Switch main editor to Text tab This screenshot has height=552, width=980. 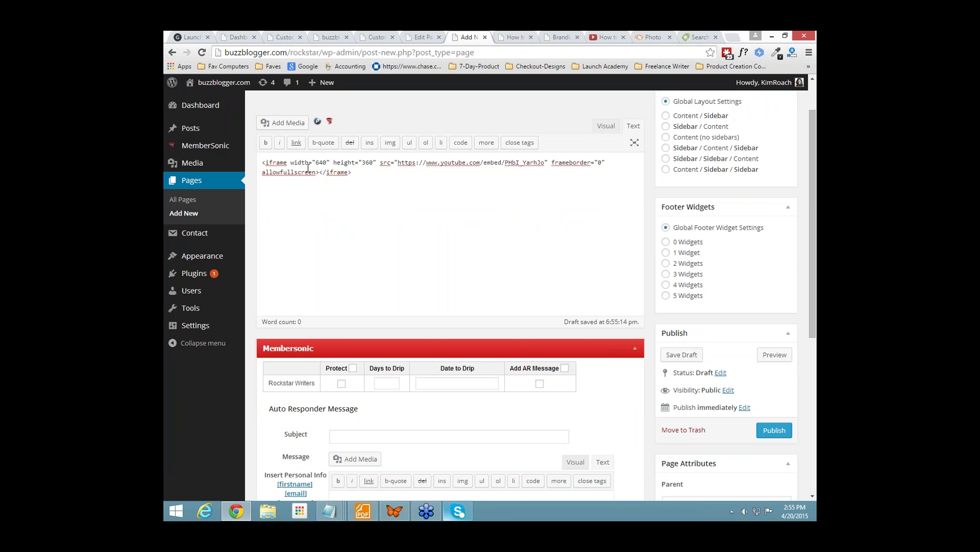[x=633, y=126]
